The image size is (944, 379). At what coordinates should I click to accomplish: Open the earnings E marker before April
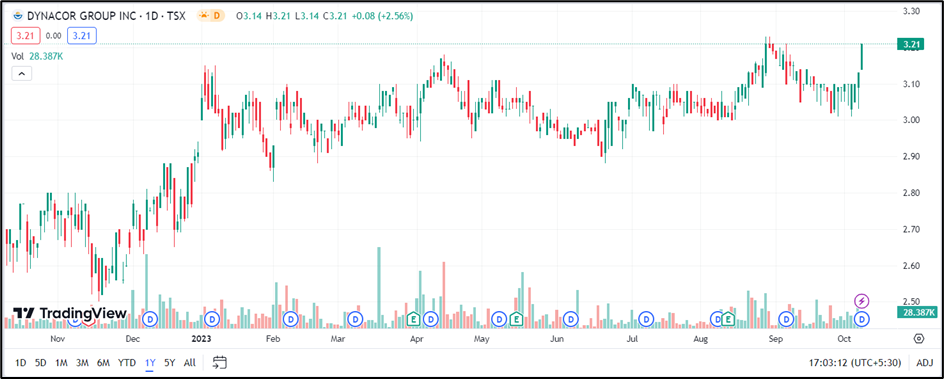(414, 318)
